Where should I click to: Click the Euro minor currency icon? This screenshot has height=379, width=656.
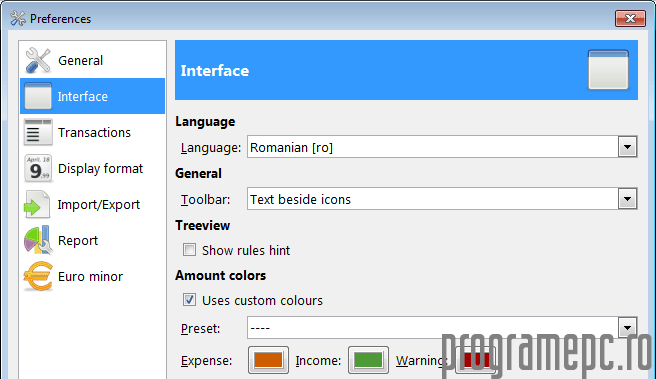[x=38, y=276]
